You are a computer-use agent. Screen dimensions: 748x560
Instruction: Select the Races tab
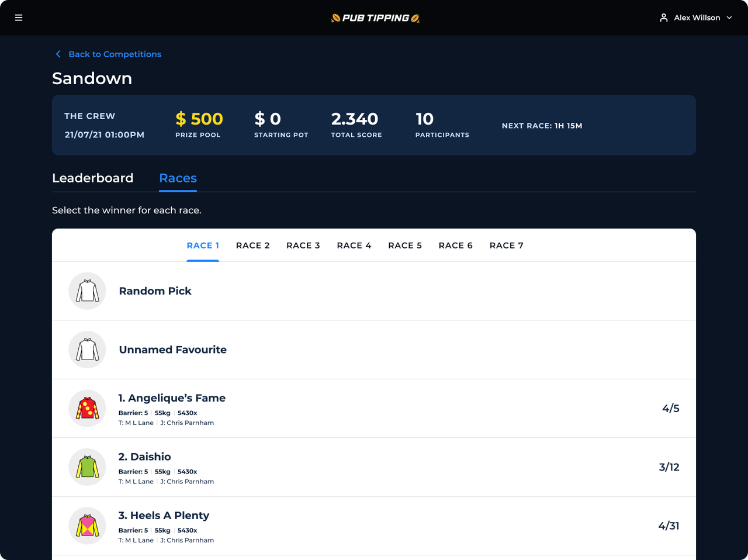pyautogui.click(x=178, y=178)
